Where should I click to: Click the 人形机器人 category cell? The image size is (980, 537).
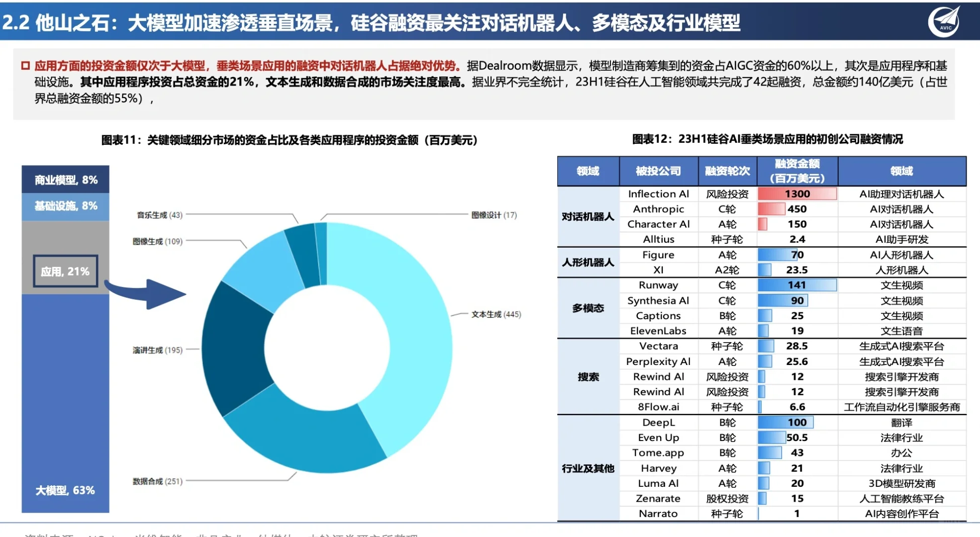point(588,263)
